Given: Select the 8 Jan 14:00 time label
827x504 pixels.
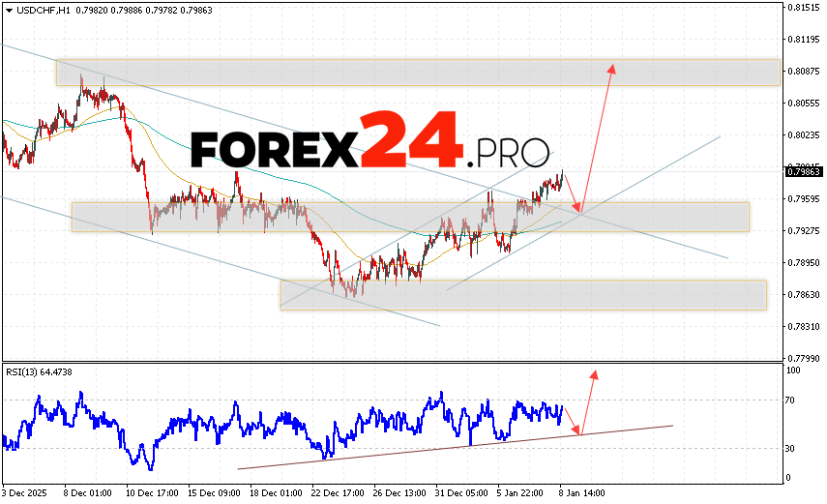Looking at the screenshot, I should click(x=582, y=493).
